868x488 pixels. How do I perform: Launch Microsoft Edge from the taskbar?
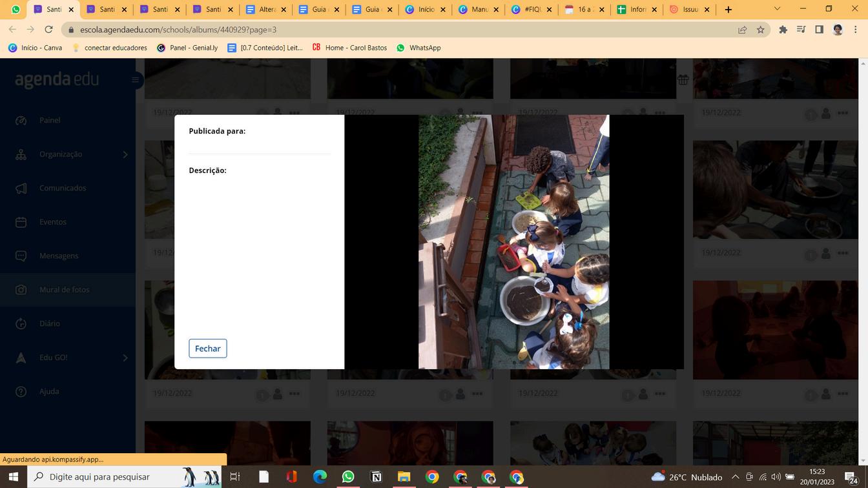pos(320,477)
